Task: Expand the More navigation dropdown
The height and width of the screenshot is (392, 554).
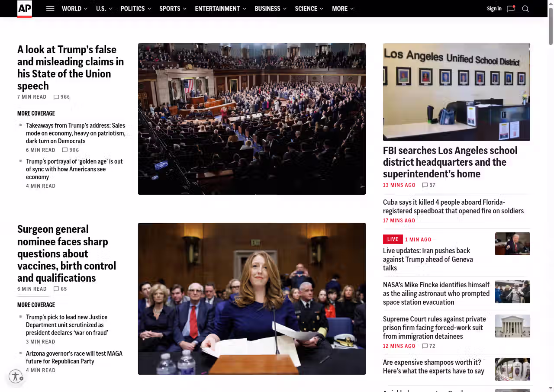Action: coord(342,9)
